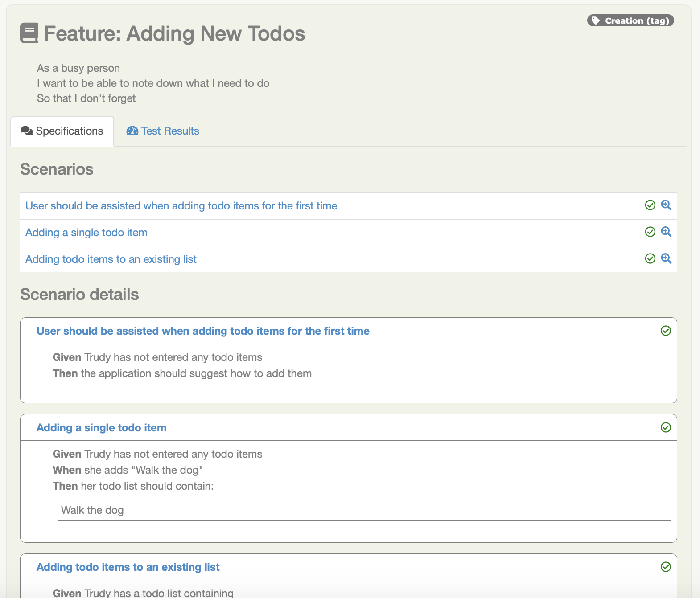Screen dimensions: 700x598
Task: Click the book icon beside Feature title
Action: (29, 33)
